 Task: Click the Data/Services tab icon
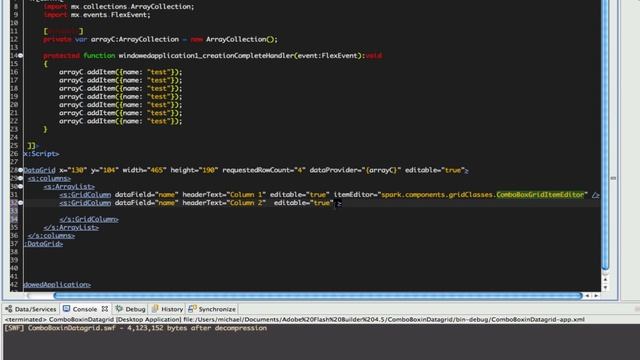click(9, 309)
